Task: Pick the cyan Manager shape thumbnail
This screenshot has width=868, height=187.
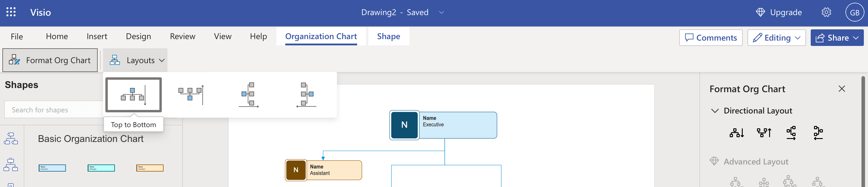Action: [101, 168]
